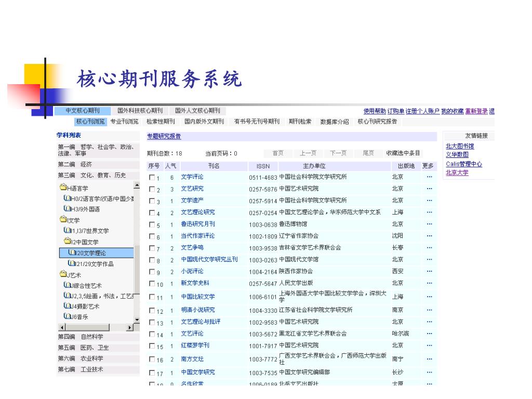Expand the 第六编 农业科学 section
Screen dimensions: 532x399
98,358
